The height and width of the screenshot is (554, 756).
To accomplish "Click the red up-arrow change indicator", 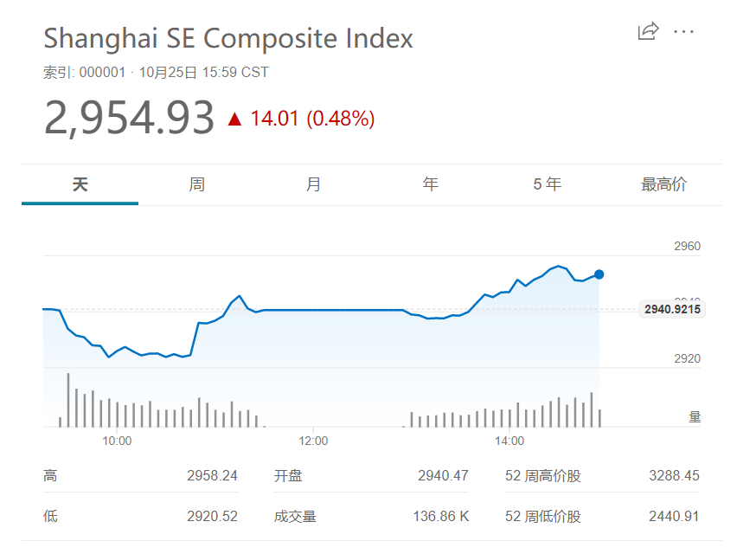I will click(x=234, y=119).
